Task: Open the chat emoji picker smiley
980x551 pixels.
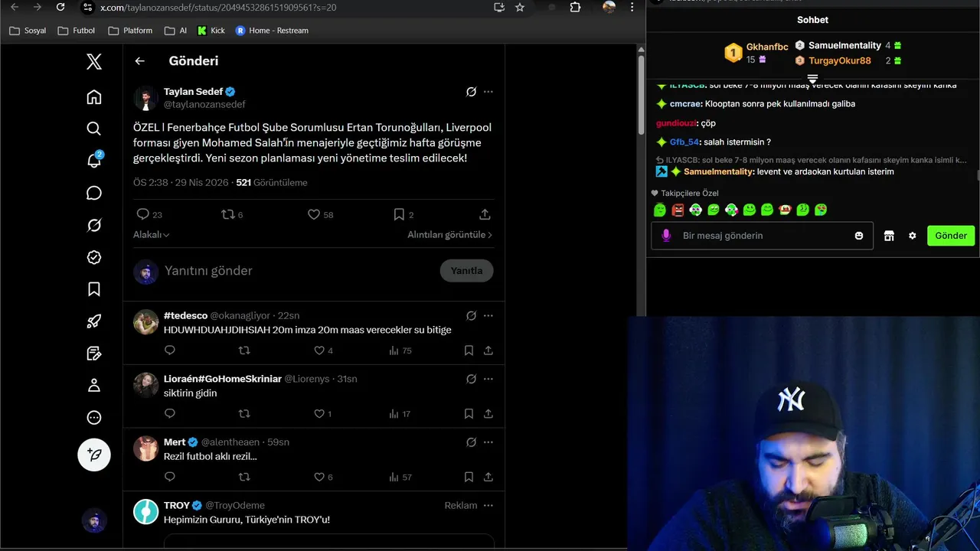Action: pos(859,236)
